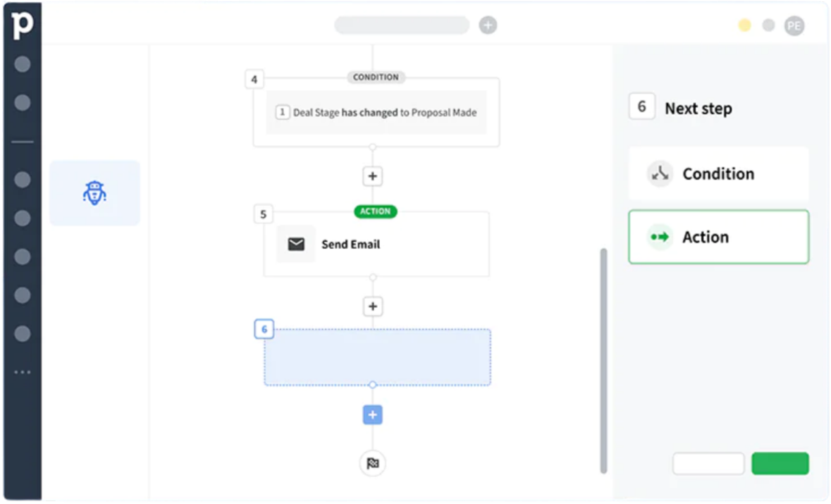Click the vertical scrollbar of the workflow canvas
This screenshot has width=831, height=504.
[x=603, y=359]
